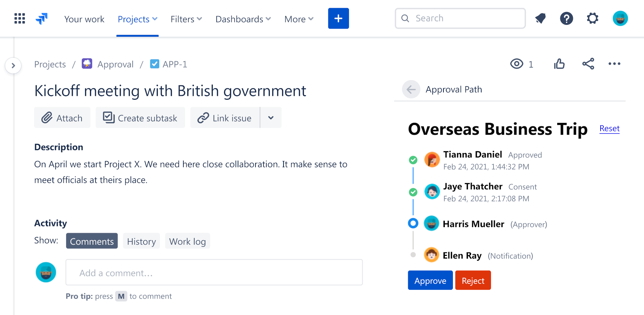Click in the Search field
This screenshot has width=644, height=315.
tap(460, 19)
